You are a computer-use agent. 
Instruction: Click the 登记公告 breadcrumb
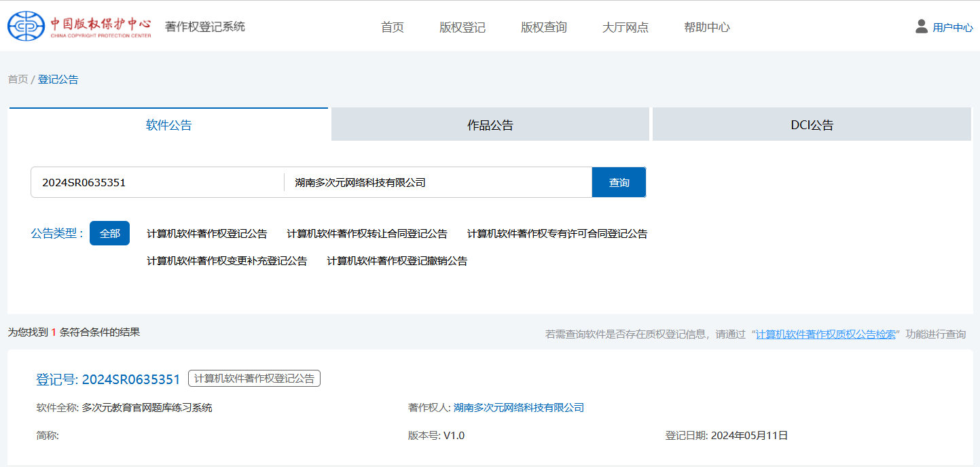pyautogui.click(x=58, y=80)
